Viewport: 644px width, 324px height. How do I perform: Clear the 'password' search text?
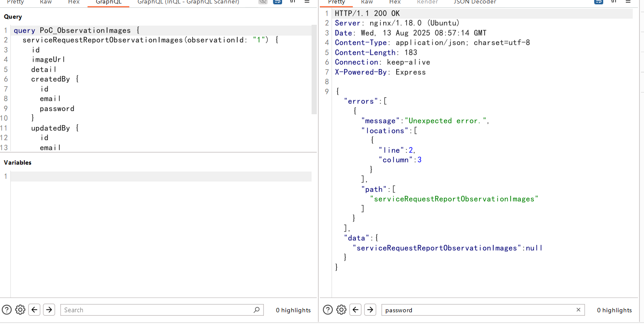[578, 310]
